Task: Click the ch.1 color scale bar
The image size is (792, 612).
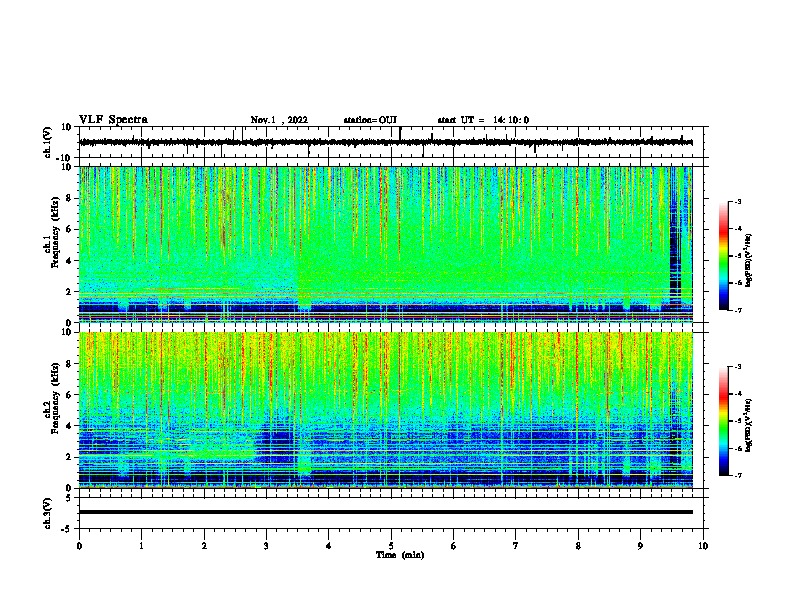Action: tap(724, 256)
